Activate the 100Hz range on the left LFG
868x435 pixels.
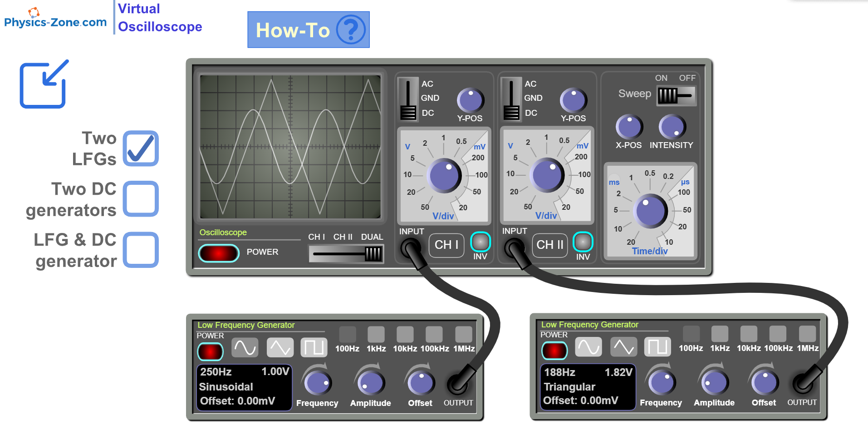point(348,334)
